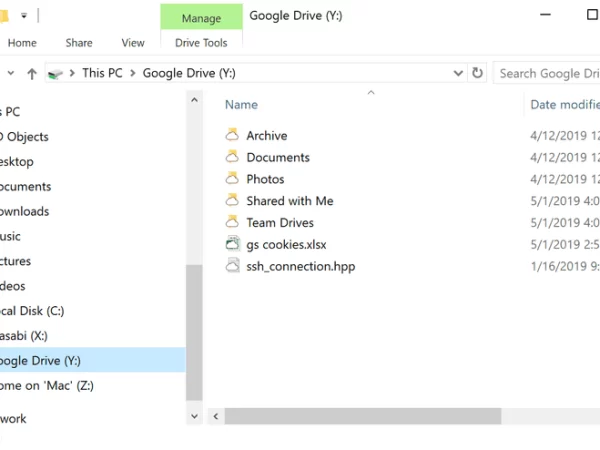Select Objects folder in navigation pane
The width and height of the screenshot is (600, 450).
coord(24,137)
